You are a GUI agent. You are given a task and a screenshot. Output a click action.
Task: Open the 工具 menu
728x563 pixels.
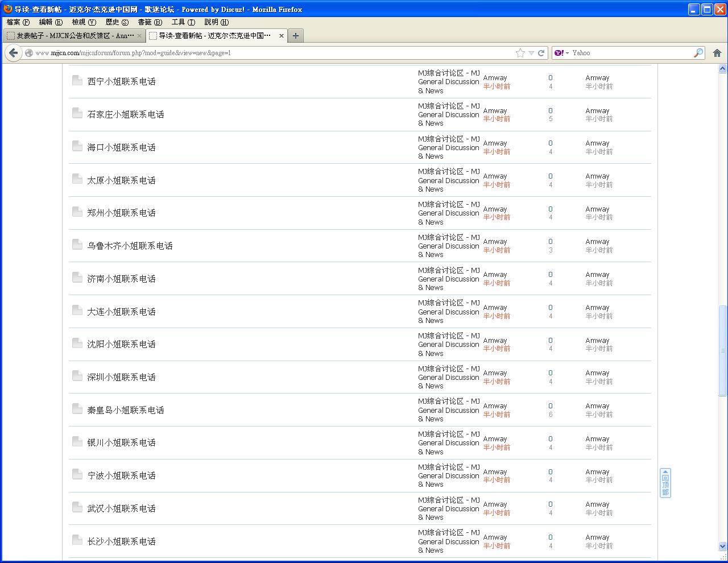tap(183, 22)
